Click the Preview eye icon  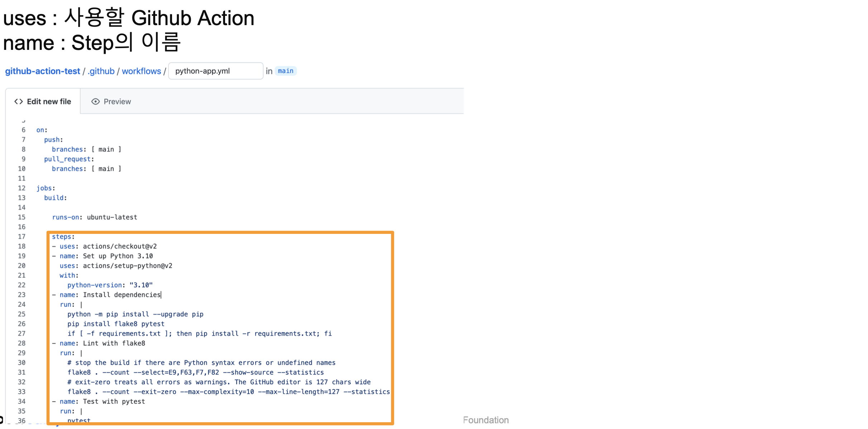point(95,102)
